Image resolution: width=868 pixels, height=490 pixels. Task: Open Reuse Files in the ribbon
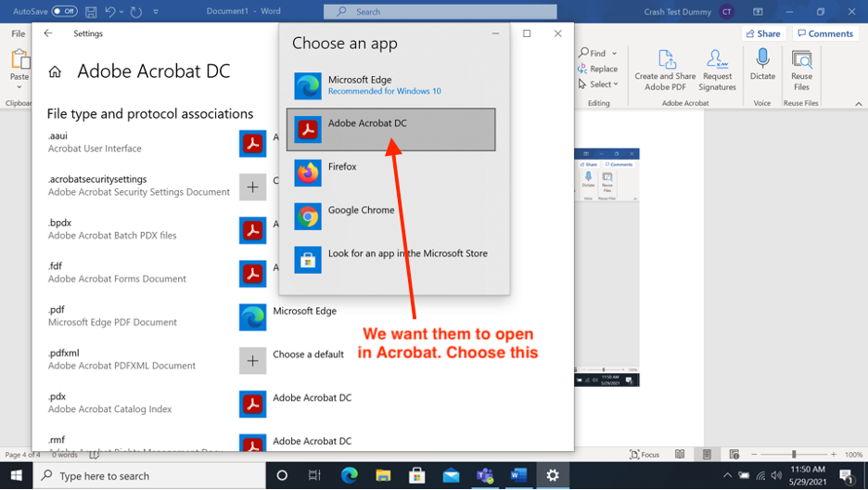pyautogui.click(x=801, y=71)
